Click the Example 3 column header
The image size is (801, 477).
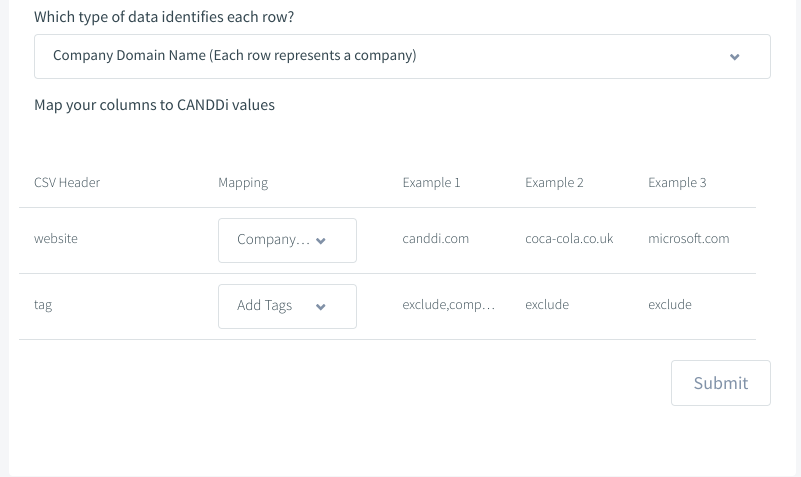coord(677,182)
